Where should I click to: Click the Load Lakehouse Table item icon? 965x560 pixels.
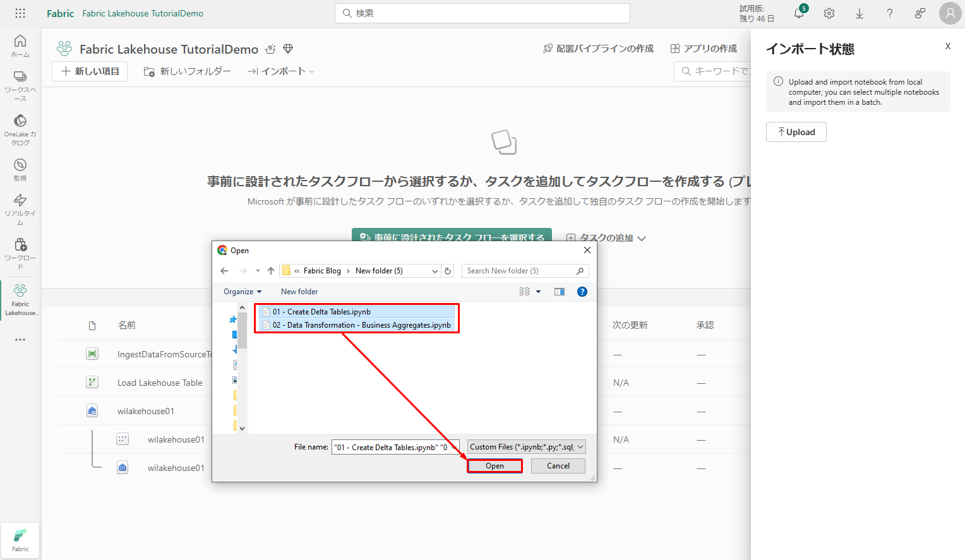point(92,383)
